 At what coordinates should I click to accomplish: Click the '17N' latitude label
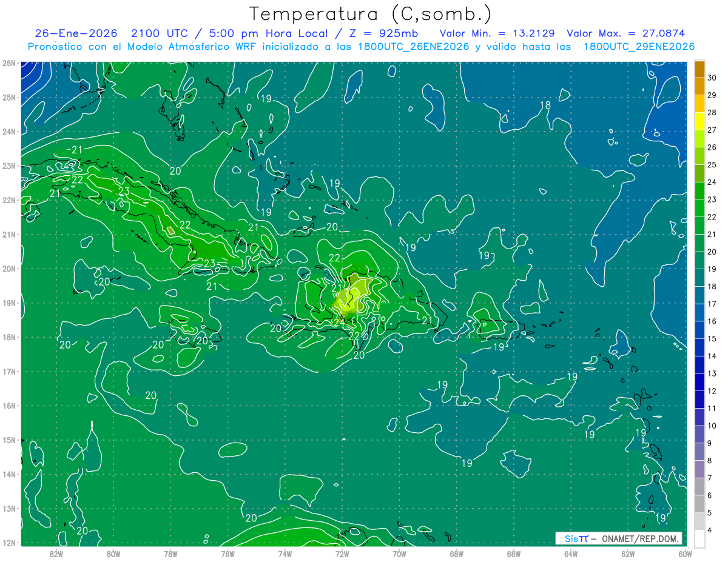(9, 371)
